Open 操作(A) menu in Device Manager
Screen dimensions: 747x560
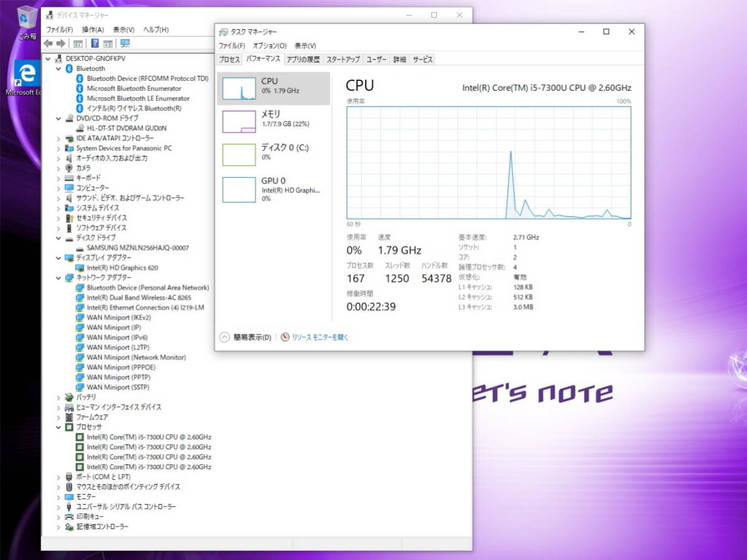93,29
